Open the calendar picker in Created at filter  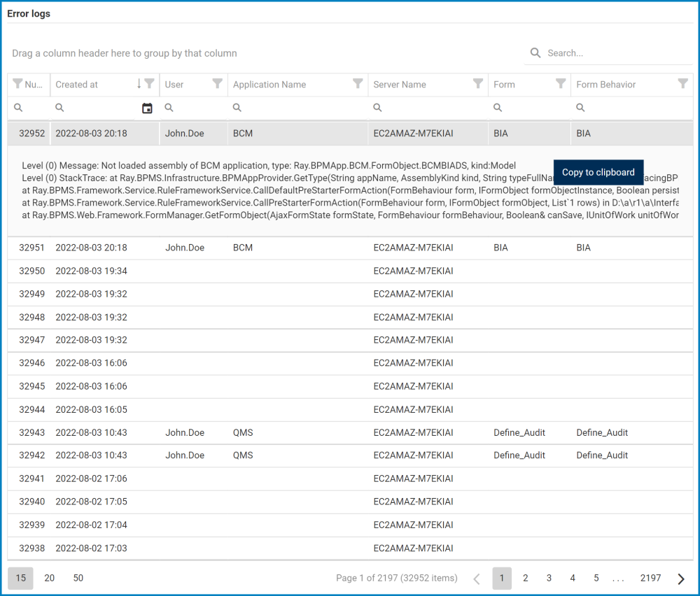tap(146, 108)
